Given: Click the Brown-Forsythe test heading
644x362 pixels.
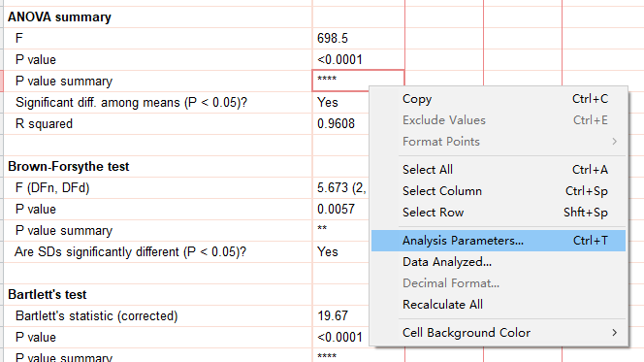Looking at the screenshot, I should coord(69,166).
